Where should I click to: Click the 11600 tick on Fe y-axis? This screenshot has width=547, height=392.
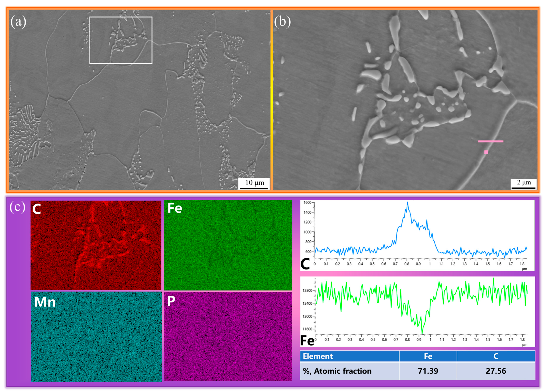click(x=307, y=329)
